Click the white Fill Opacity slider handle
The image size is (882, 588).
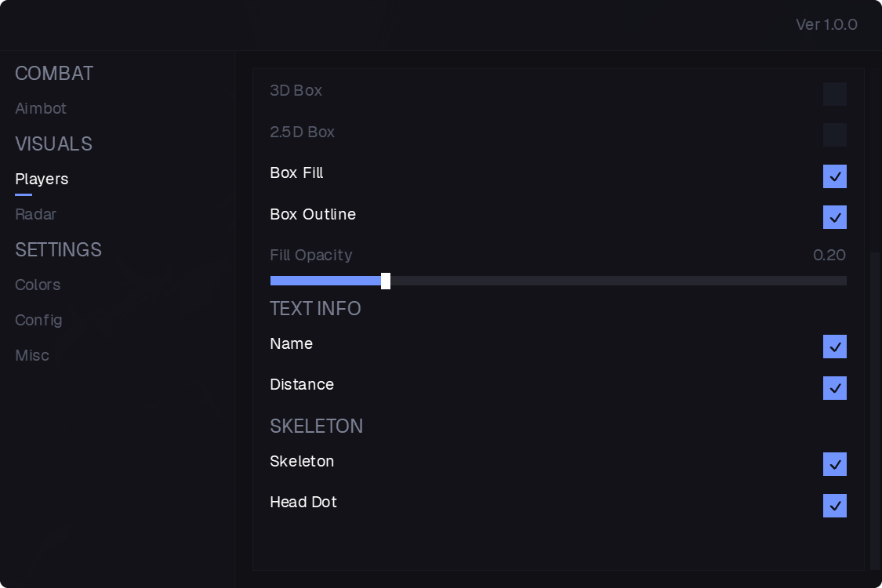(385, 281)
